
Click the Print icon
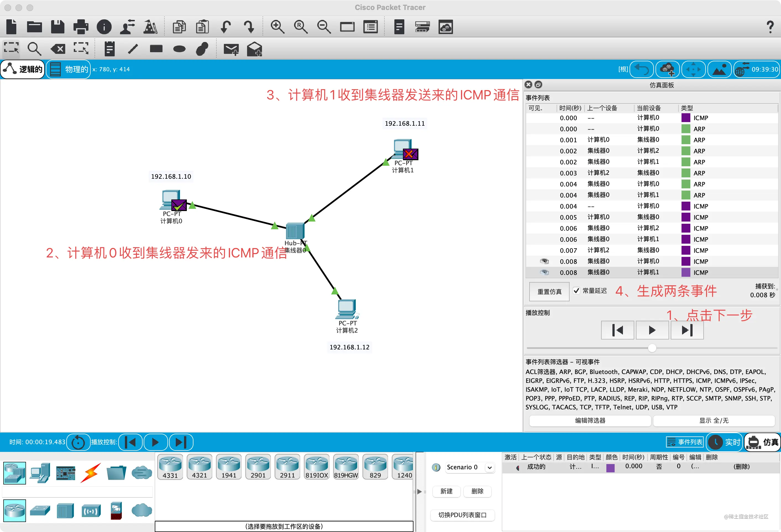pos(81,27)
